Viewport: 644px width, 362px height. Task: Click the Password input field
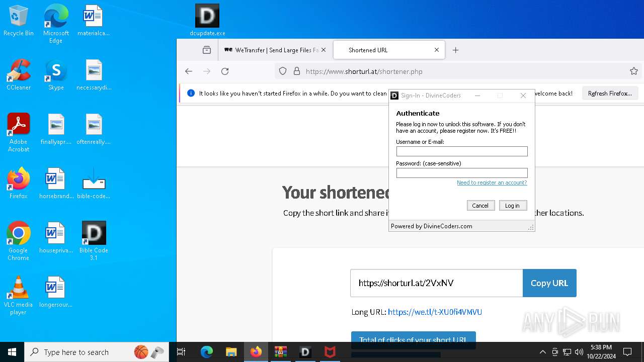[x=462, y=173]
